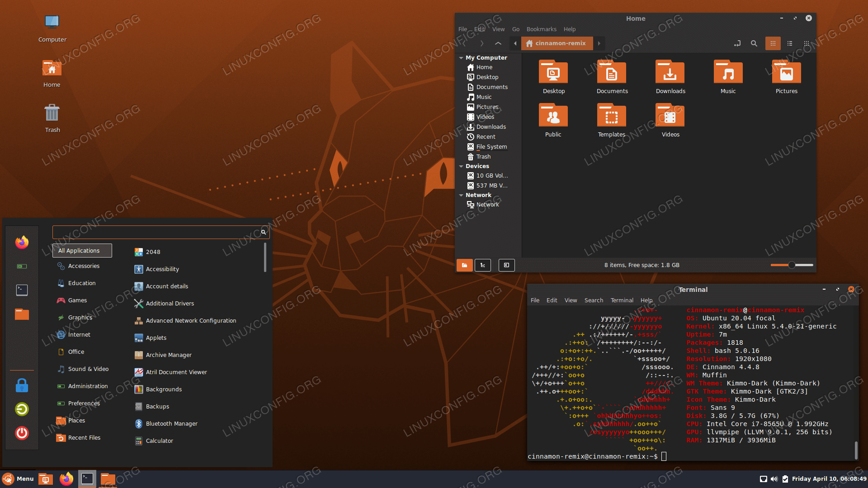Click the red power off icon in menu
The width and height of the screenshot is (868, 488).
point(22,433)
